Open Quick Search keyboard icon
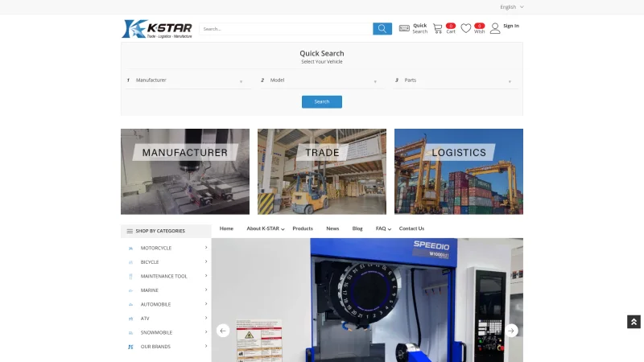644x362 pixels. [404, 28]
